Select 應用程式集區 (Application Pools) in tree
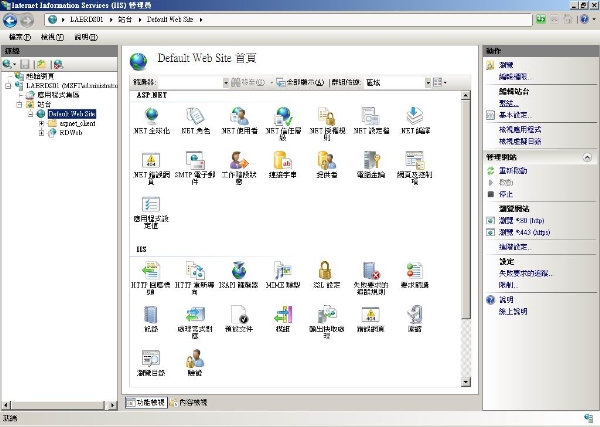This screenshot has height=427, width=600. tap(58, 95)
